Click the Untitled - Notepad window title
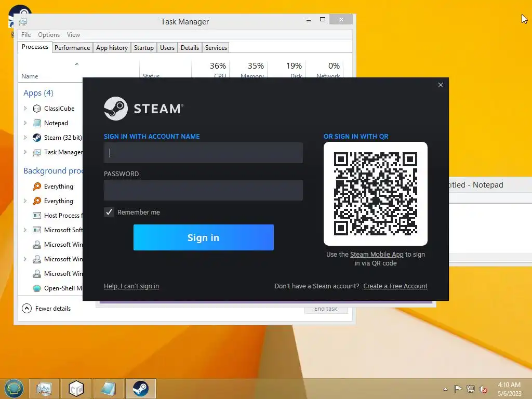 click(476, 185)
